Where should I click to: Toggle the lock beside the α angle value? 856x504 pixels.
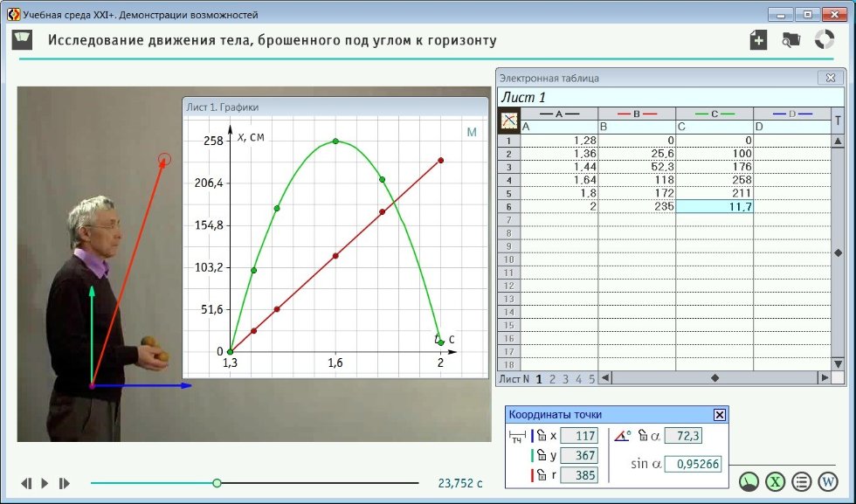(x=644, y=436)
